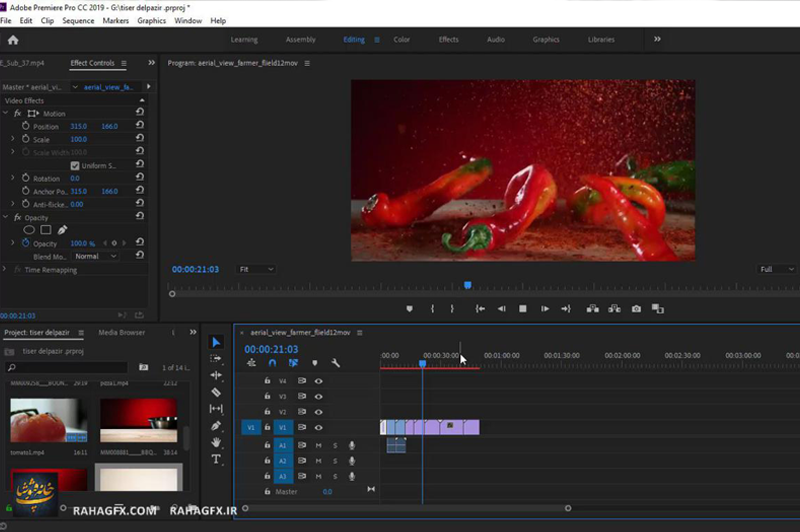This screenshot has height=532, width=800.
Task: Open the Sequence menu
Action: pyautogui.click(x=78, y=20)
